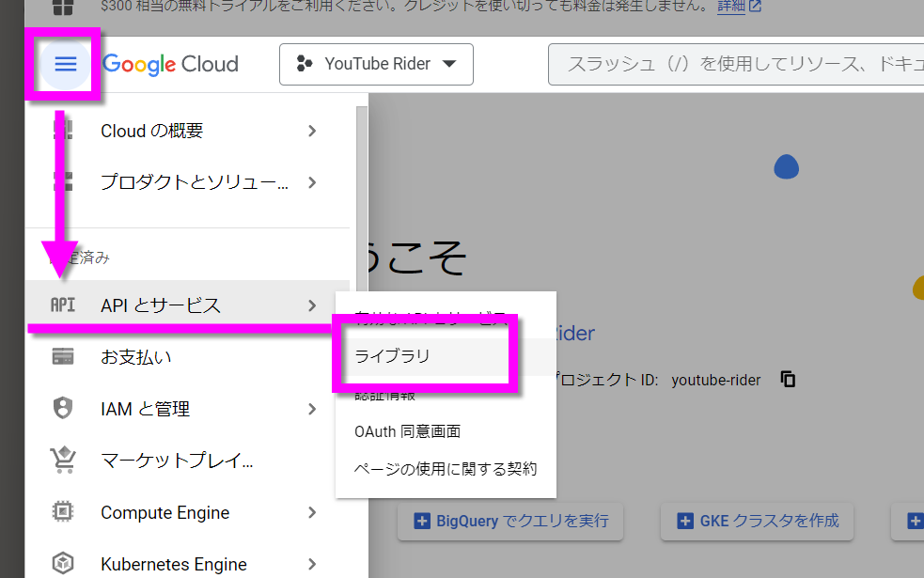Open the hamburger navigation menu
The height and width of the screenshot is (578, 924).
(66, 64)
